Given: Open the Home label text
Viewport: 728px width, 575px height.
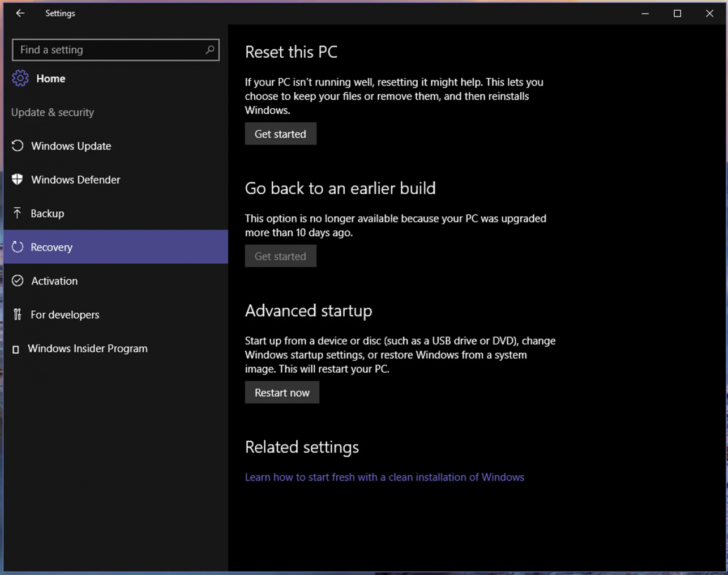Looking at the screenshot, I should pos(50,79).
